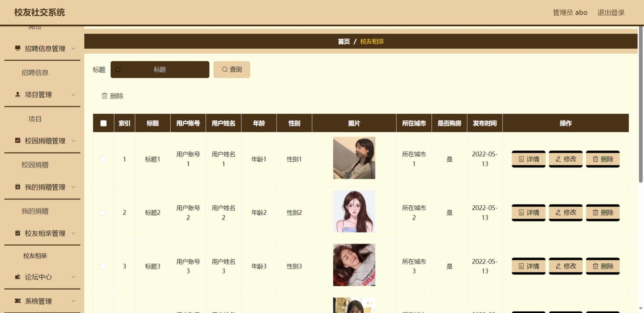Click the 用户姓名 column header
Viewport: 644px width, 313px height.
pyautogui.click(x=224, y=123)
